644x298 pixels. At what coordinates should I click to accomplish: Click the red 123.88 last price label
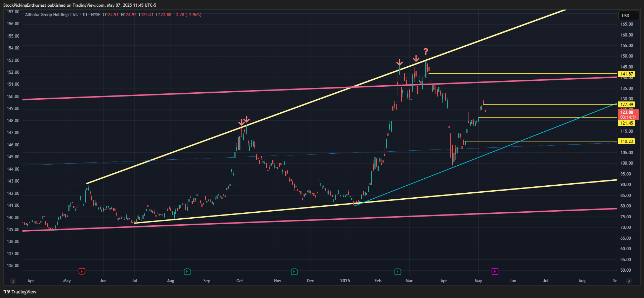click(626, 112)
